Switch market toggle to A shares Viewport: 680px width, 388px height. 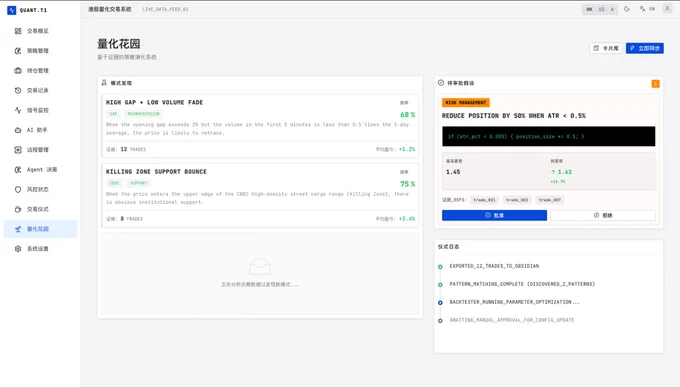point(612,9)
